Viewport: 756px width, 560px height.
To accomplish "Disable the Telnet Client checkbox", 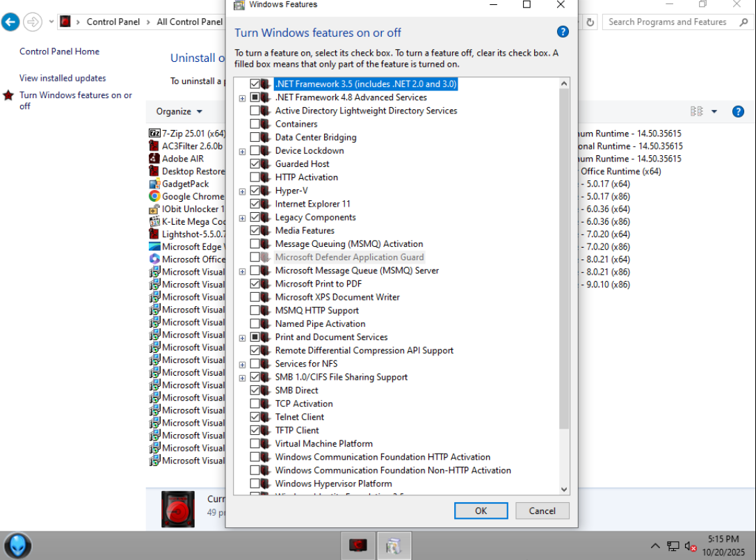I will [x=255, y=417].
